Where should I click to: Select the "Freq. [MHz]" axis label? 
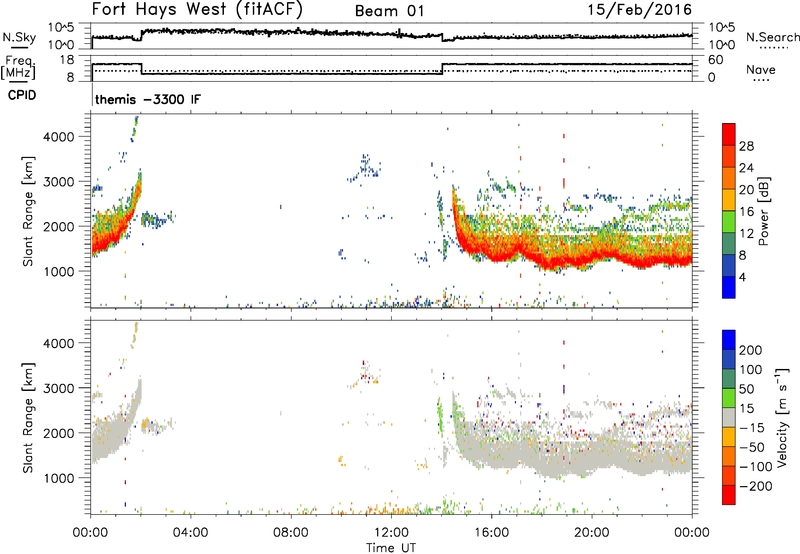tap(18, 67)
